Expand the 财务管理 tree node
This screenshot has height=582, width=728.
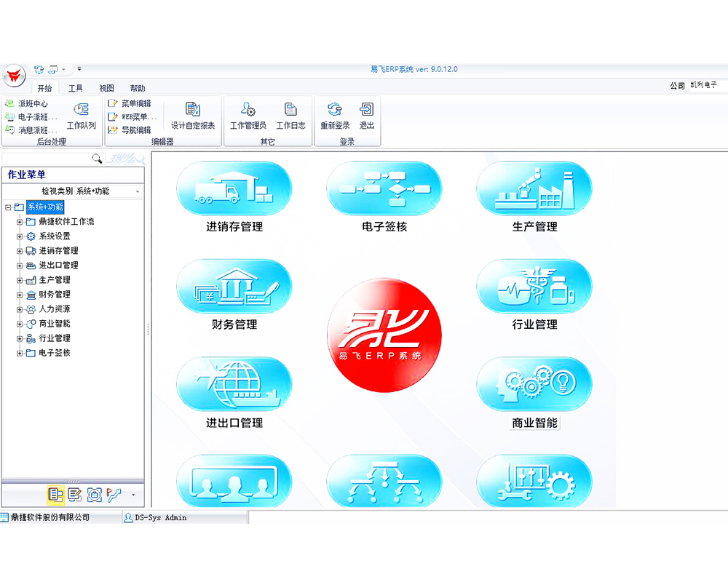(x=20, y=295)
